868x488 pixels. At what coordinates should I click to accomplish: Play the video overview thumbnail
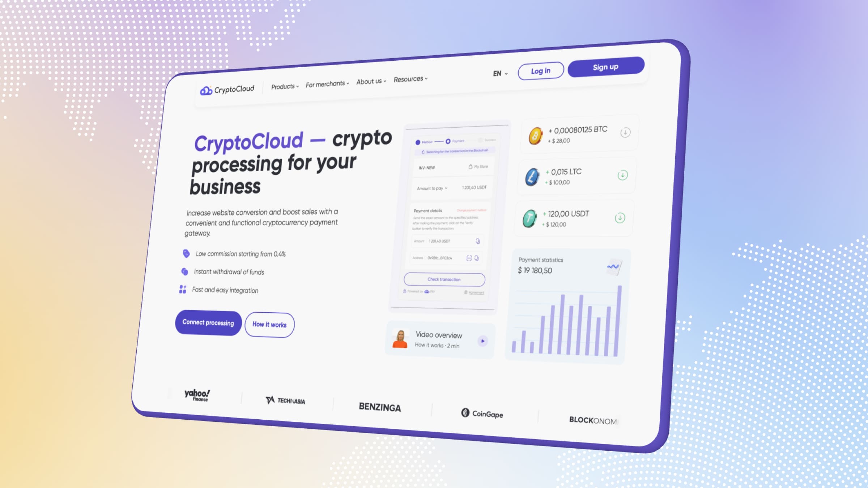click(482, 341)
